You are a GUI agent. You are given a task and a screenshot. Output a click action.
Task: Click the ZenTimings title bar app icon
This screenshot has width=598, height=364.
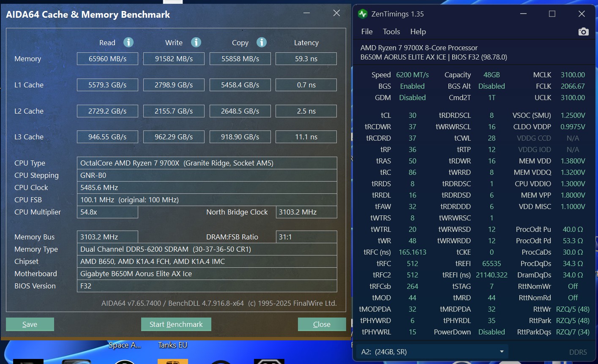(363, 14)
